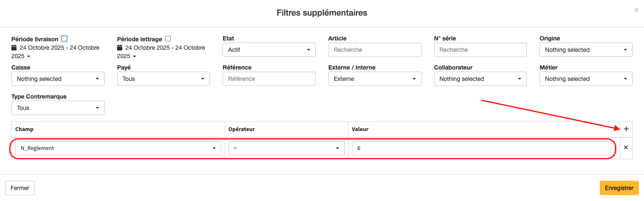
Task: Expand the Collaborateur dropdown
Action: click(480, 79)
